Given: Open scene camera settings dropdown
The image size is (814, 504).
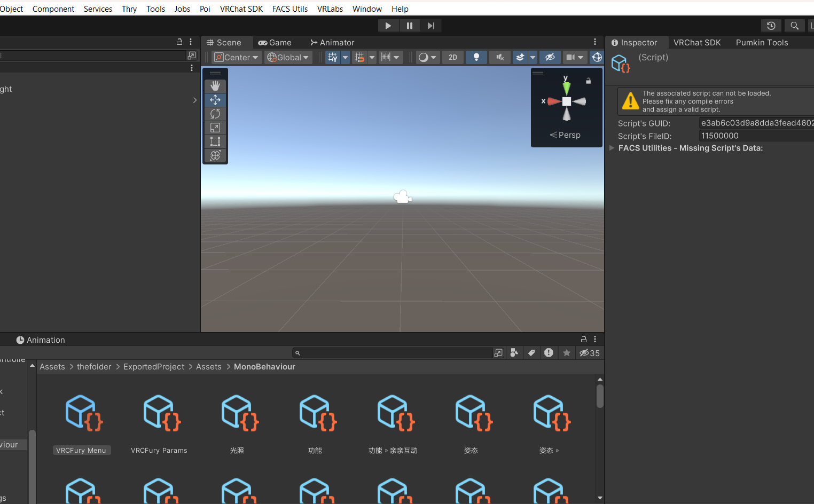Looking at the screenshot, I should (x=575, y=57).
